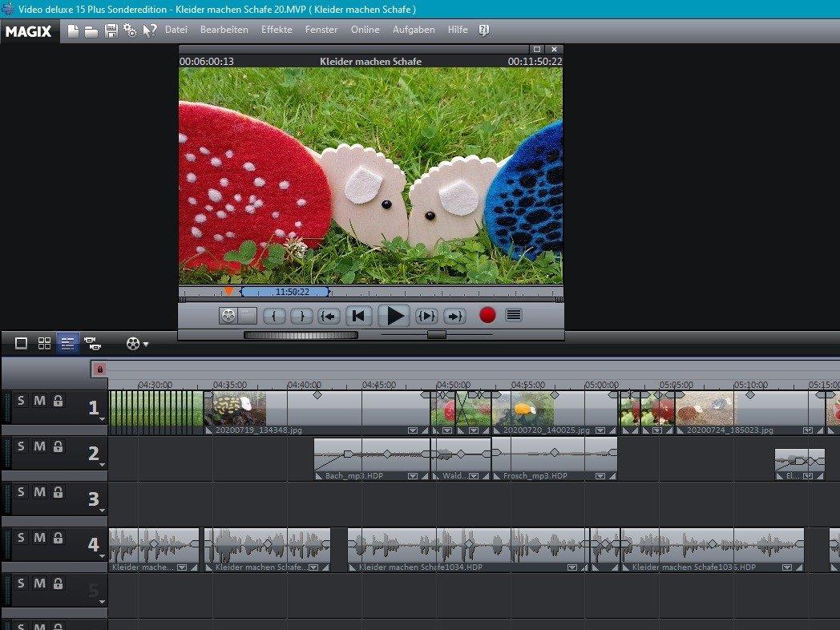The width and height of the screenshot is (840, 630).
Task: Mute track 4 with the M button
Action: point(39,538)
